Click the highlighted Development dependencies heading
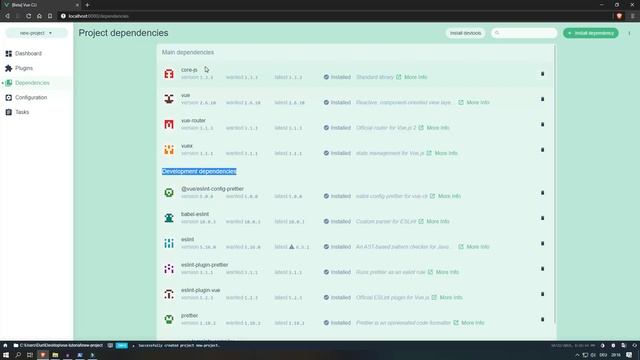 pos(199,171)
